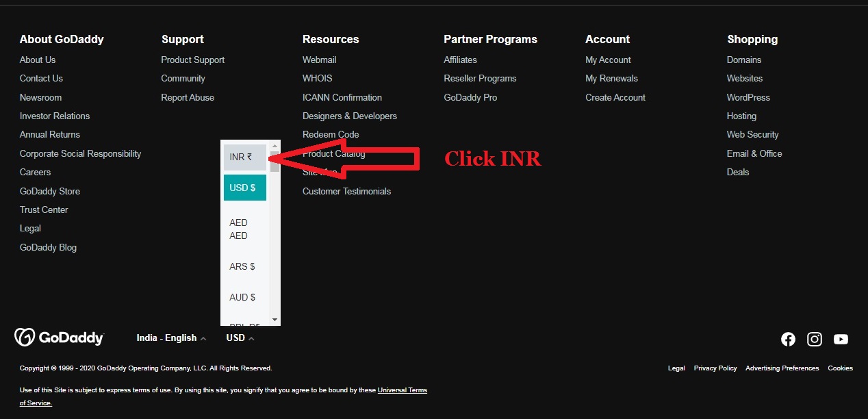The height and width of the screenshot is (419, 868).
Task: Open Webmail link
Action: click(320, 60)
